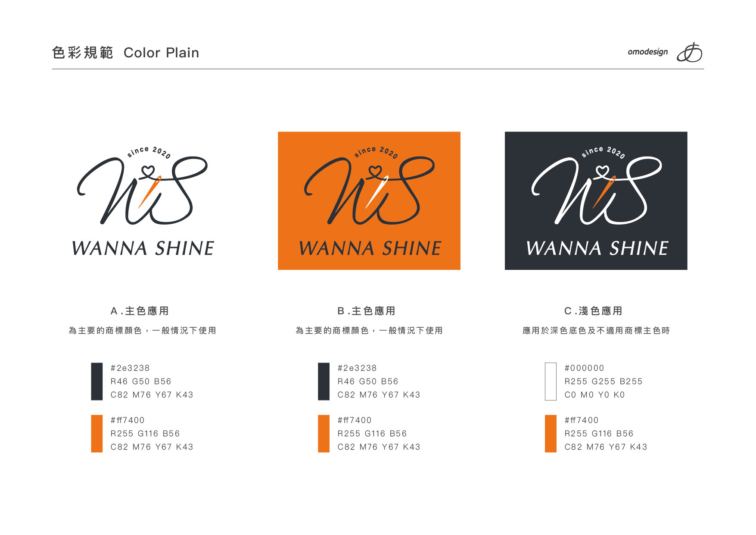Click the heart icon in the dark logo
Screen dimensions: 756x535
(602, 171)
